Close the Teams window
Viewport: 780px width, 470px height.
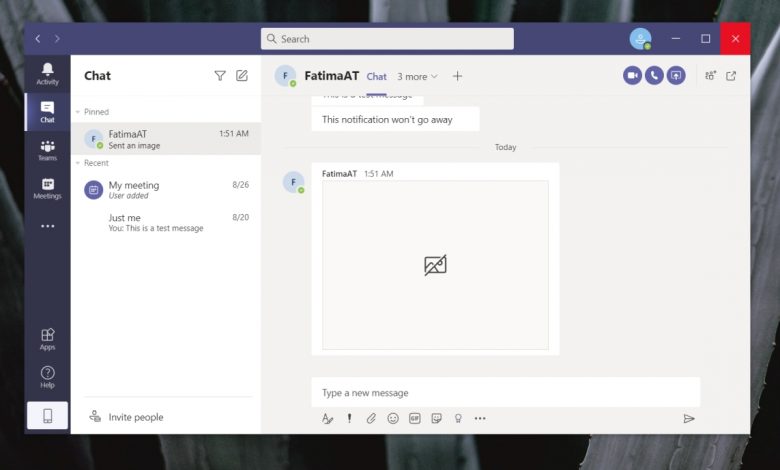(735, 38)
